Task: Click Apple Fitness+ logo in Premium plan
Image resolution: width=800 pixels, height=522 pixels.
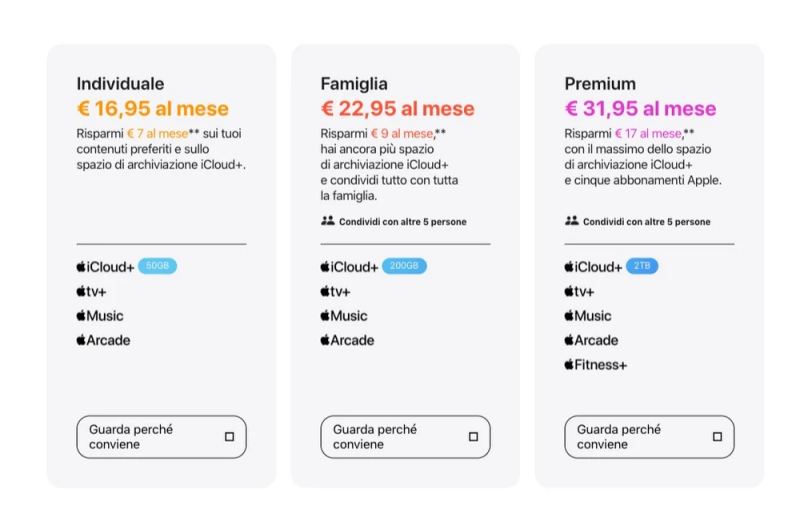Action: click(595, 365)
